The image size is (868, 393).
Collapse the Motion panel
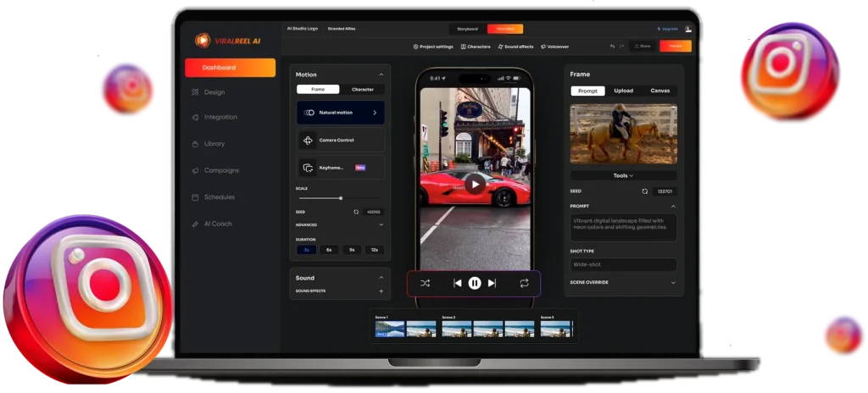(381, 75)
